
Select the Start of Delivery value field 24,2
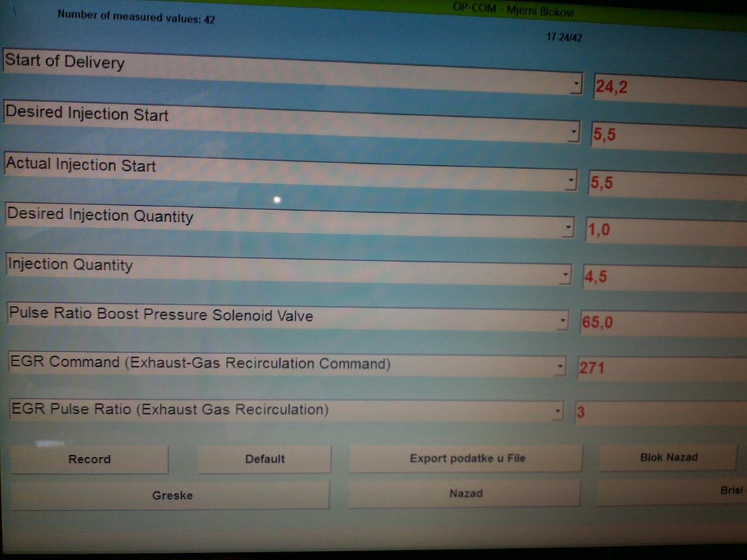coord(670,89)
